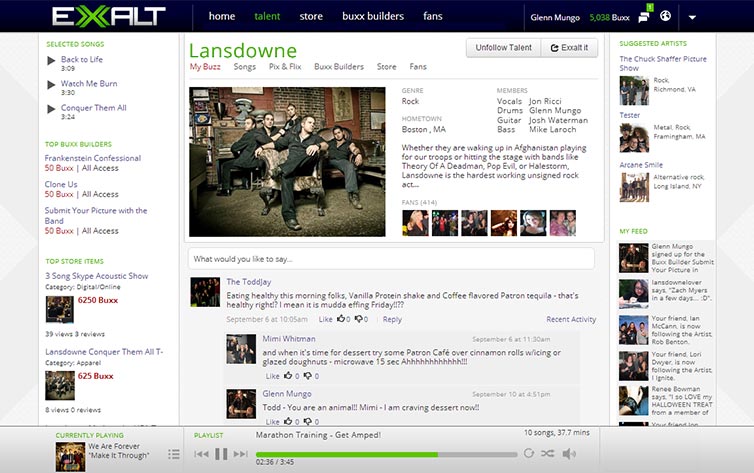Screen dimensions: 754x473
Task: Go to previous track in player
Action: [201, 454]
